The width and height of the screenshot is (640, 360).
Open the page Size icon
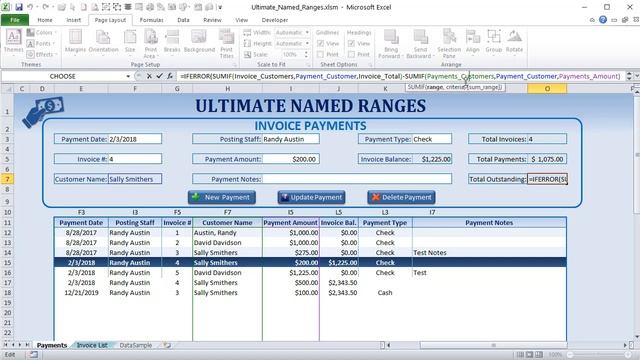[130, 37]
